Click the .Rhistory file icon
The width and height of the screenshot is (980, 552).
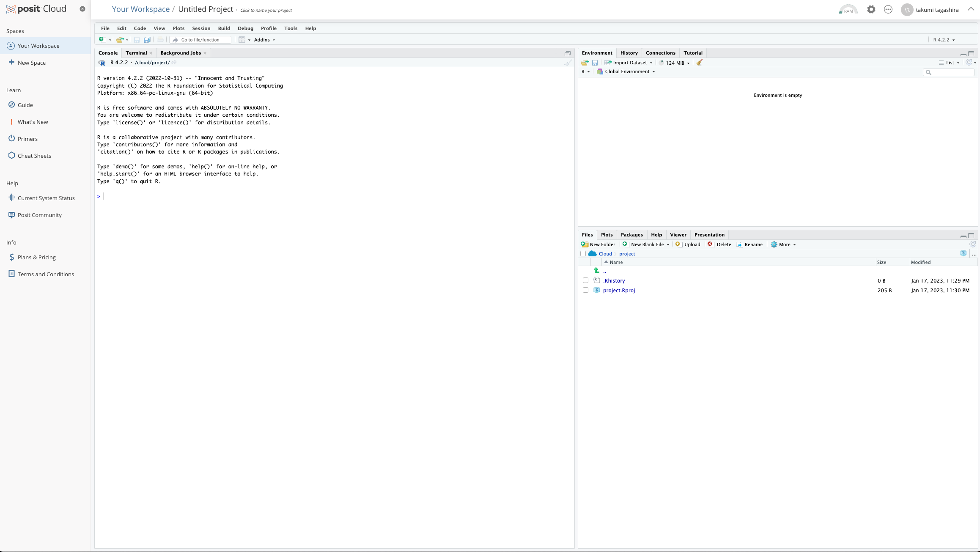click(596, 280)
